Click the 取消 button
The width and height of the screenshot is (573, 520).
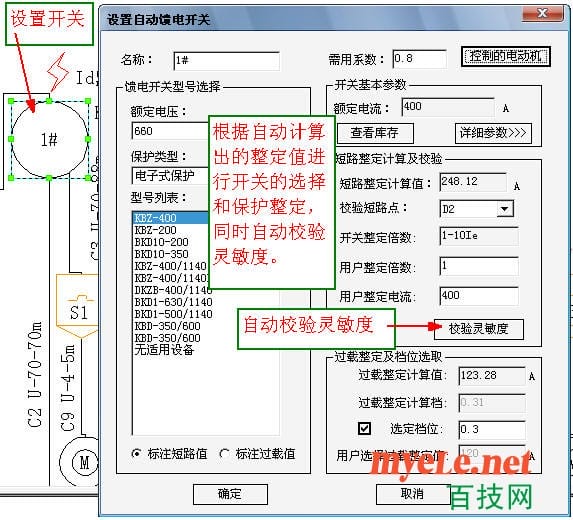[413, 494]
